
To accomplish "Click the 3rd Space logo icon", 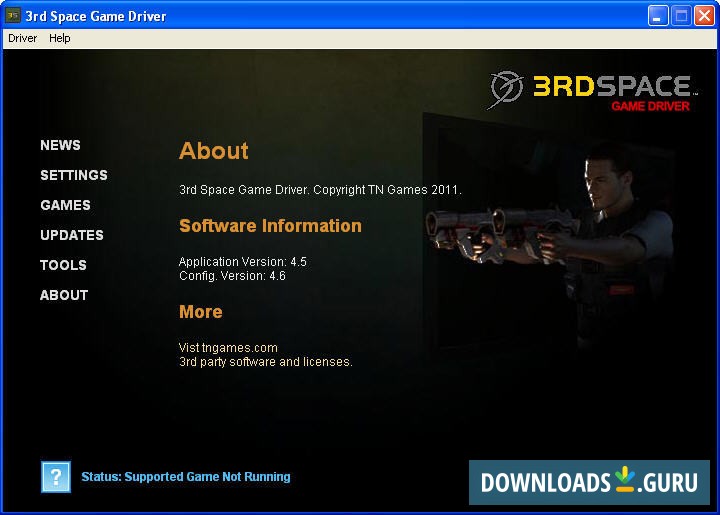I will [505, 89].
